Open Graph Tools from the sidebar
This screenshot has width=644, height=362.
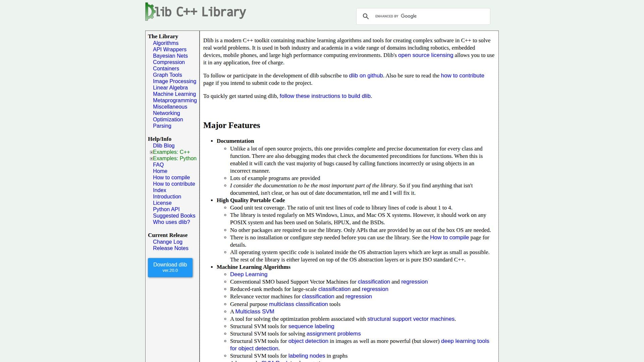pyautogui.click(x=167, y=75)
